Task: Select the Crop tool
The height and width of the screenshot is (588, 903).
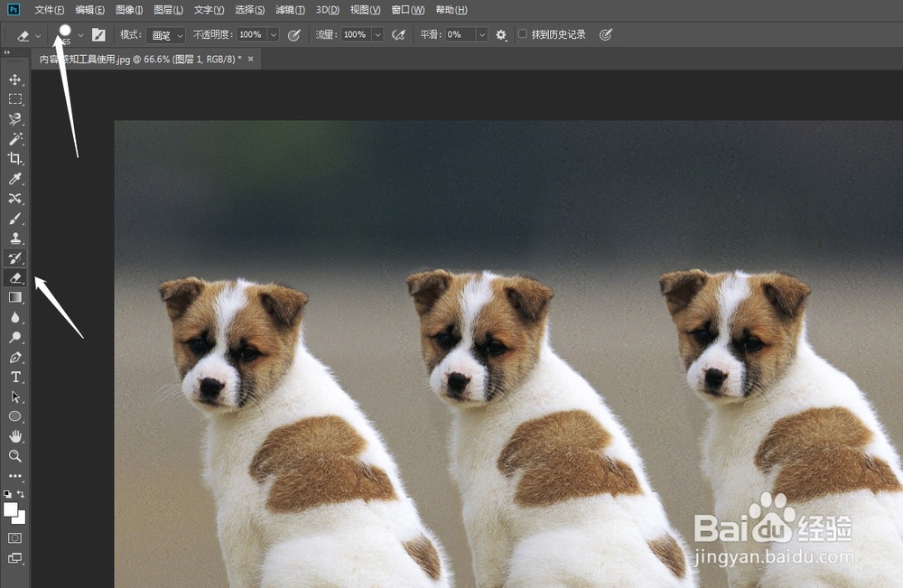Action: click(15, 158)
